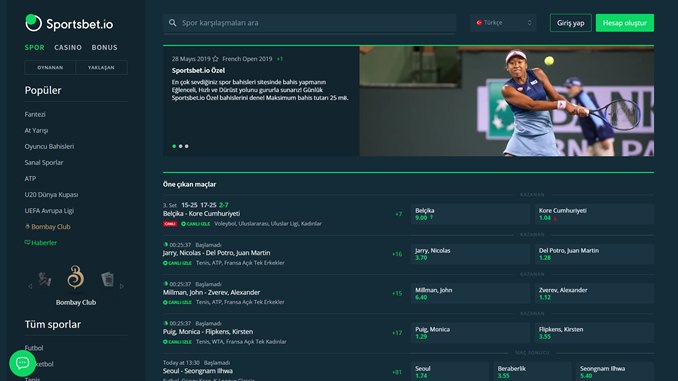Select the Bombay Club carousel icon
Screen dimensions: 678x381
point(76,277)
